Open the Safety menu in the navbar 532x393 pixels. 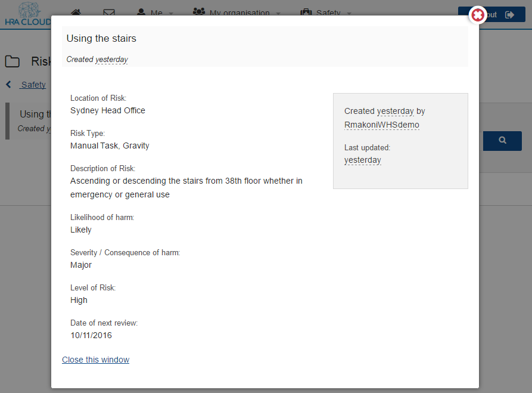coord(328,13)
